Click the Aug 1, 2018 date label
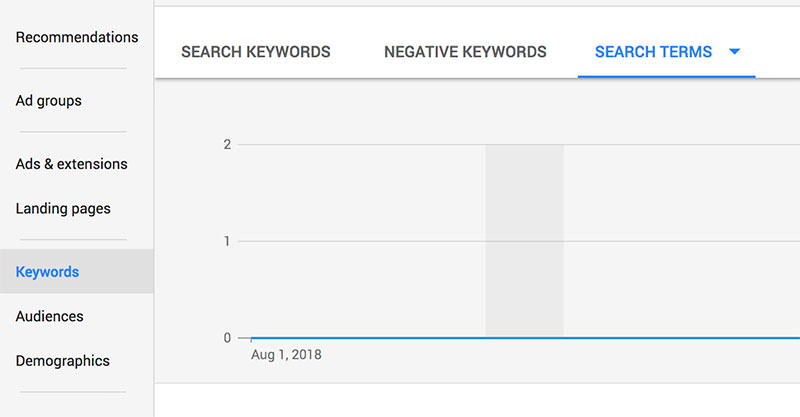Image resolution: width=800 pixels, height=417 pixels. (x=286, y=355)
